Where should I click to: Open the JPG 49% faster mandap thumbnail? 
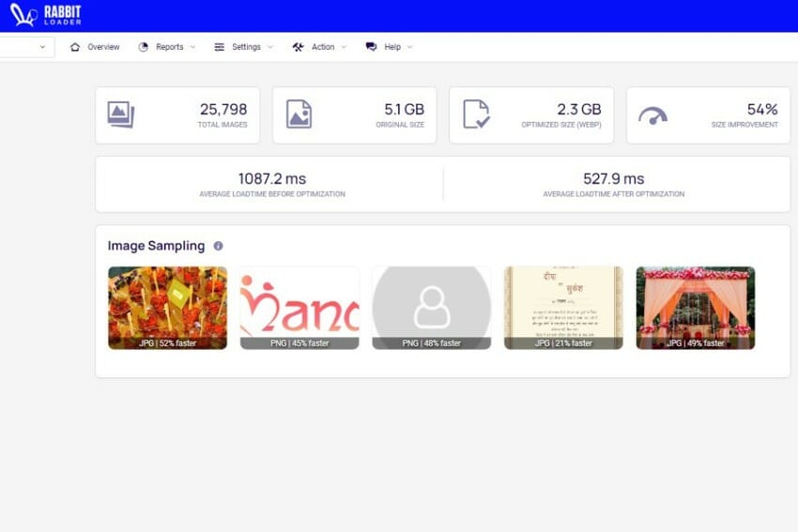696,308
